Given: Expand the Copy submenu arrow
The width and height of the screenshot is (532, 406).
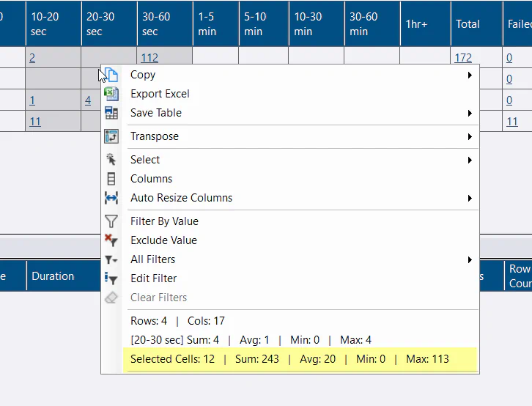Looking at the screenshot, I should pyautogui.click(x=470, y=75).
